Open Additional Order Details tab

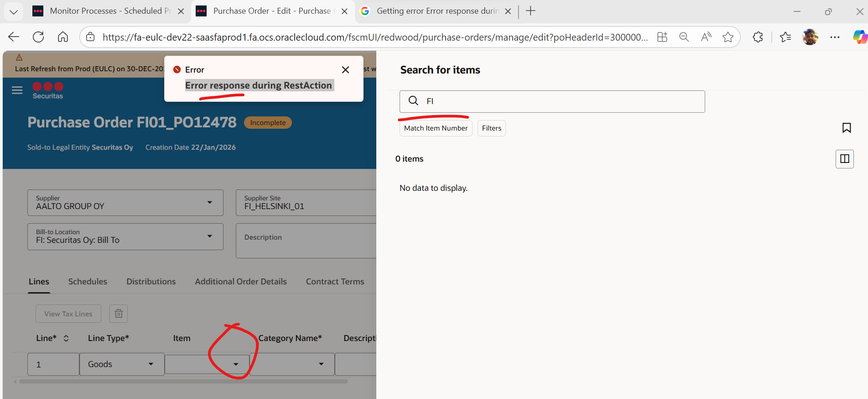pos(241,282)
